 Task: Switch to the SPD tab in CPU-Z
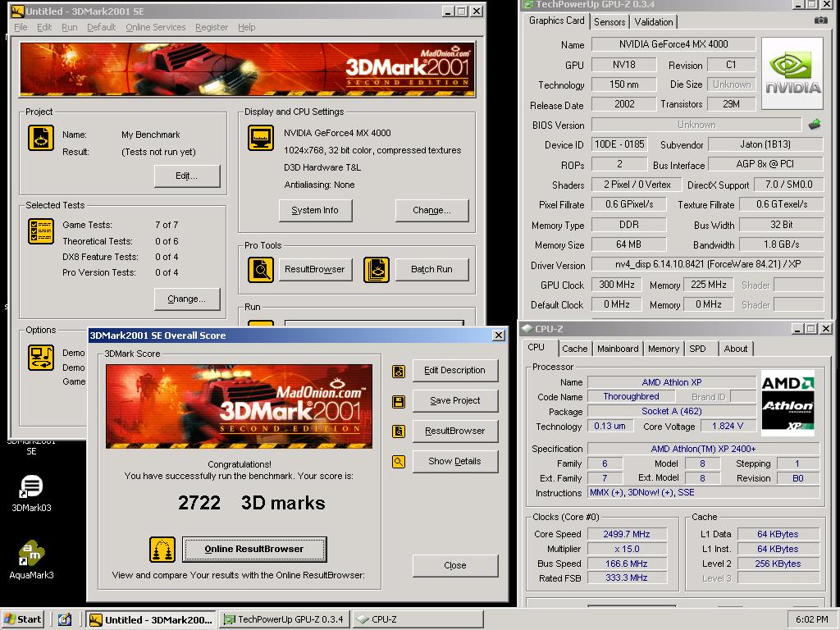pyautogui.click(x=697, y=349)
